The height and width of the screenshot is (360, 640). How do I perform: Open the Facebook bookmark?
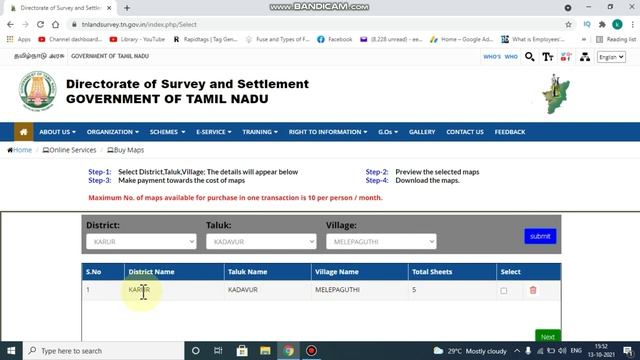[335, 39]
